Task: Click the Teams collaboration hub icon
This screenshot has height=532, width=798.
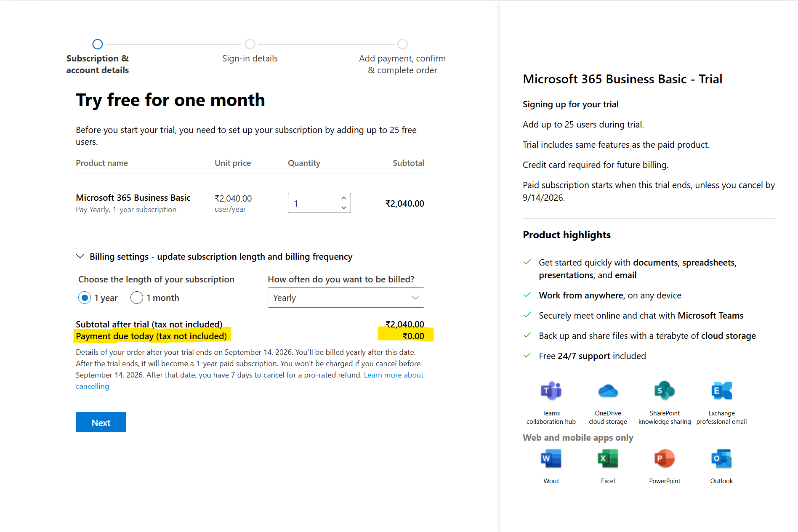Action: point(551,391)
